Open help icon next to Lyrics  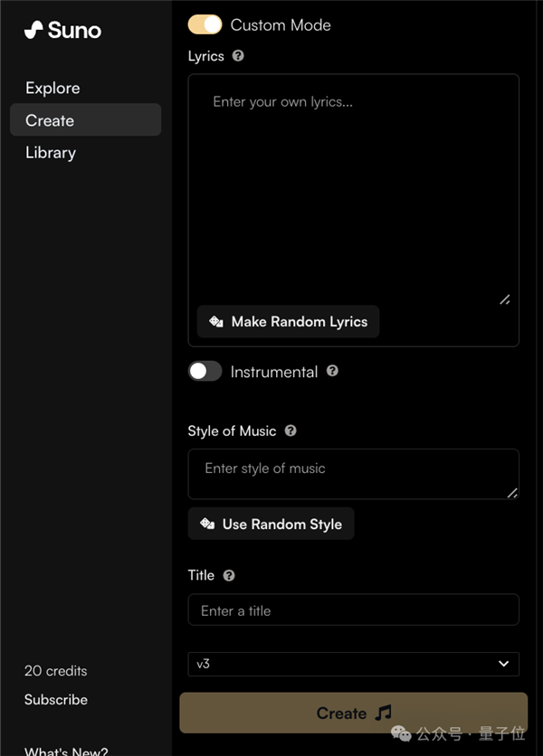click(x=238, y=56)
